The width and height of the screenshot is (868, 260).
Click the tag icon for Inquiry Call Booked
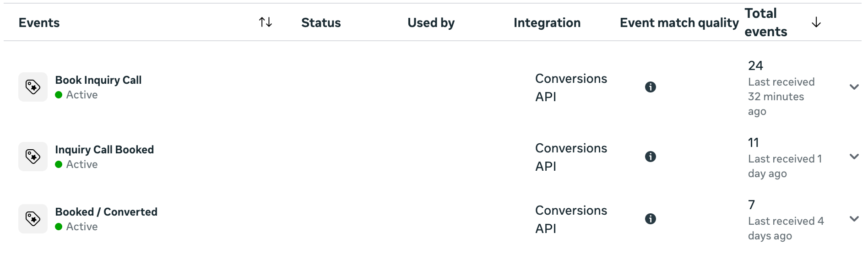pyautogui.click(x=33, y=157)
